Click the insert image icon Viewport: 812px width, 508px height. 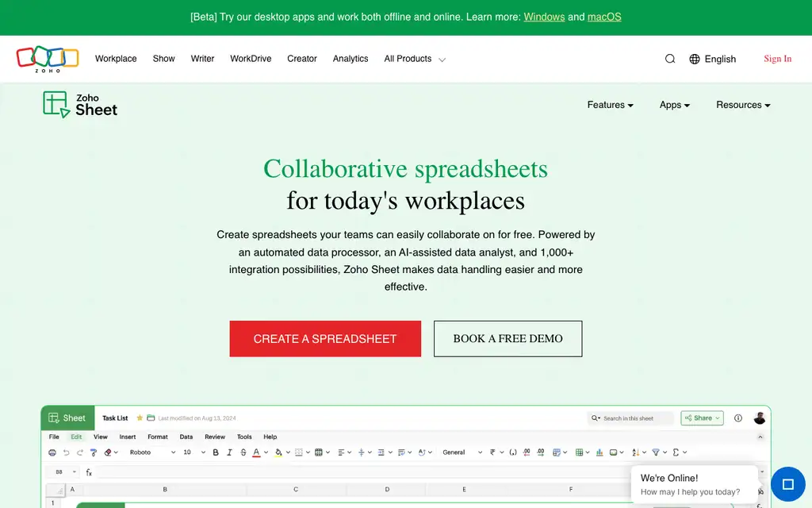[613, 452]
